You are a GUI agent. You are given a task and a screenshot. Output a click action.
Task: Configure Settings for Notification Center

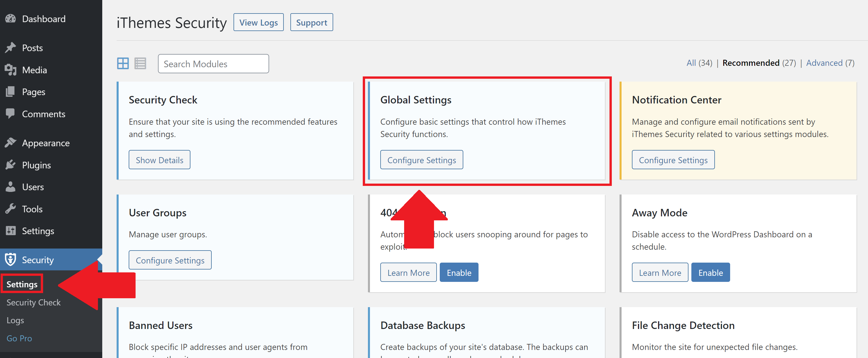673,160
